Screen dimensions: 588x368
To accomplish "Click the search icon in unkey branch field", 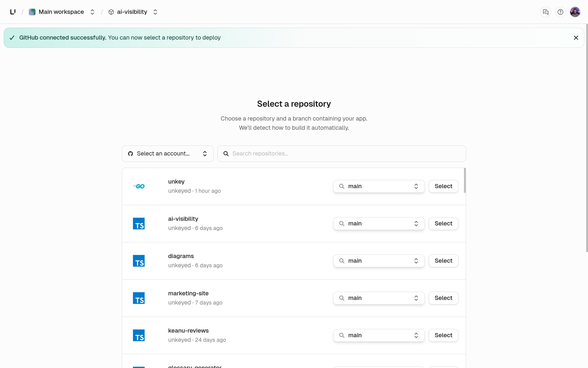I will point(342,186).
